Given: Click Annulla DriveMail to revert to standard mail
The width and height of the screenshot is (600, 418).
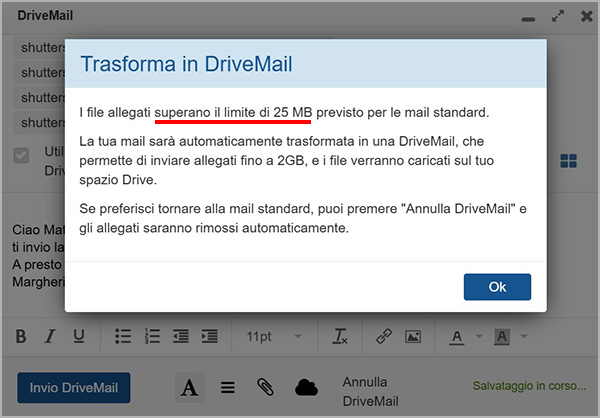Looking at the screenshot, I should click(x=370, y=392).
